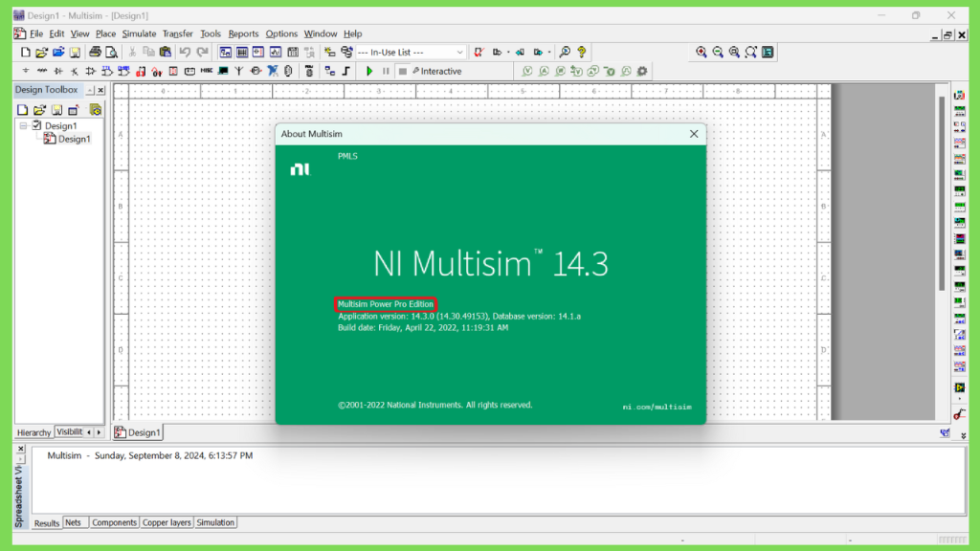Click the new design icon in Design Toolbox
Image resolution: width=980 pixels, height=551 pixels.
(x=23, y=110)
